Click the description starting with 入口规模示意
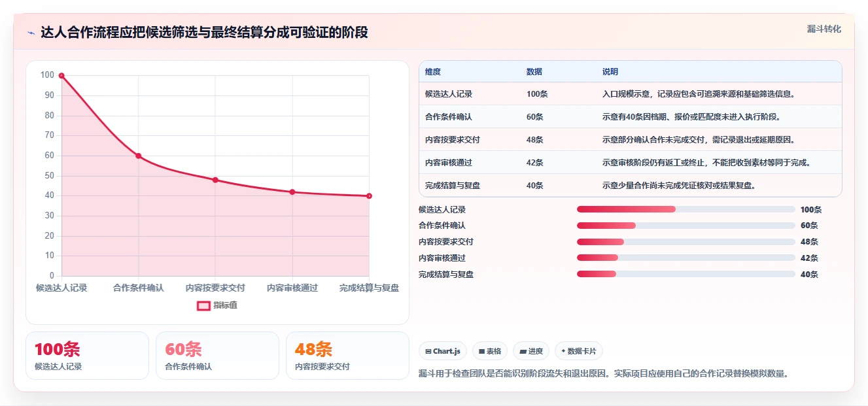Image resolution: width=868 pixels, height=406 pixels. [x=699, y=94]
